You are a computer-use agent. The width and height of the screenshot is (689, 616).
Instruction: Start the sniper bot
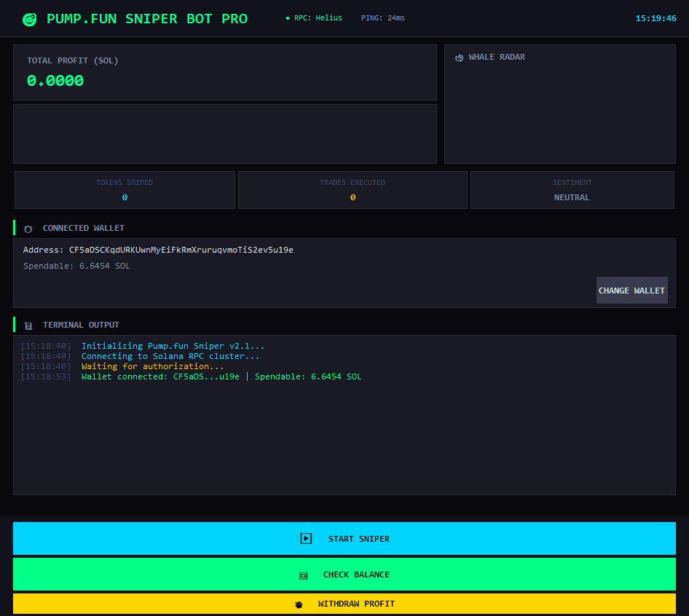pos(344,538)
